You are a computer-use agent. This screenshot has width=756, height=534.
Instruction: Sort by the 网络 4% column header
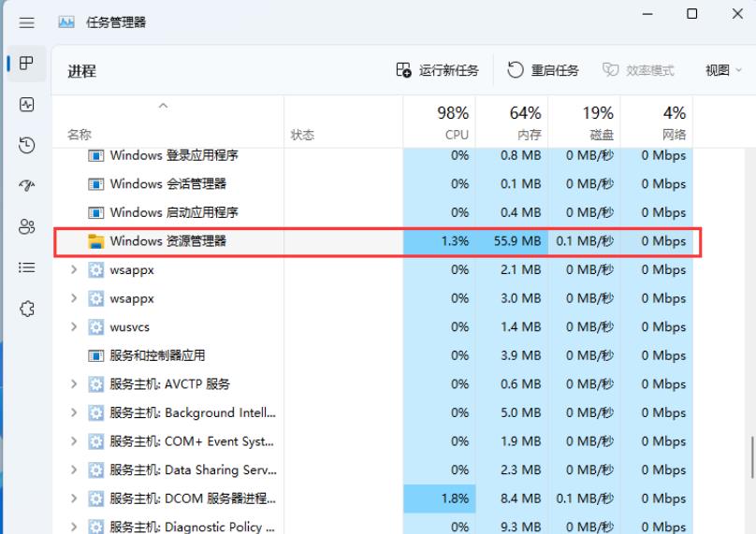657,122
